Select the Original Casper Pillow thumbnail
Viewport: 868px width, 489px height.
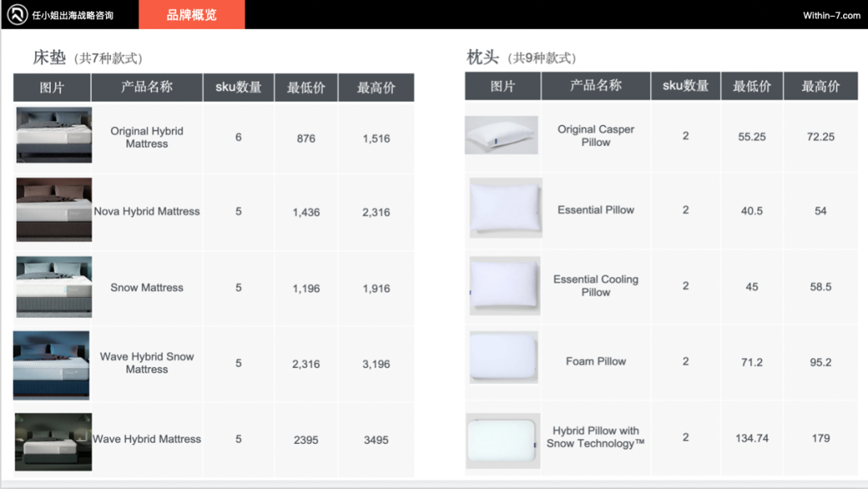point(502,136)
